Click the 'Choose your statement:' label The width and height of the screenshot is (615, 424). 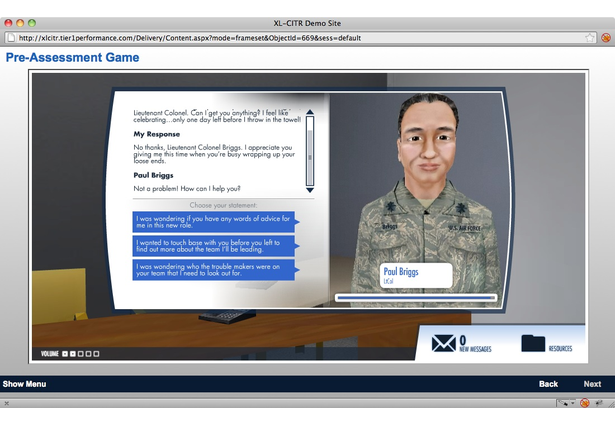[223, 205]
